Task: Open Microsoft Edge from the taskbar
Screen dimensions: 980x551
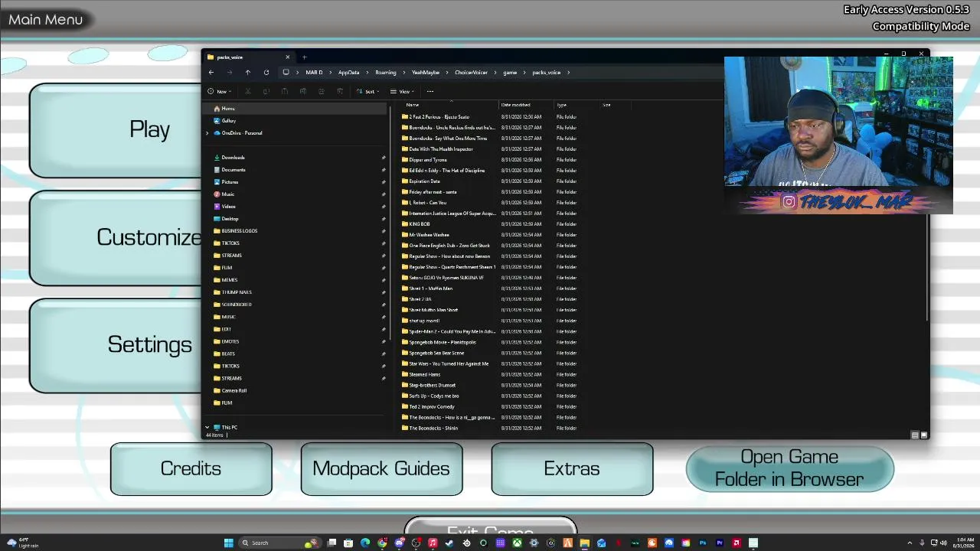Action: click(365, 543)
